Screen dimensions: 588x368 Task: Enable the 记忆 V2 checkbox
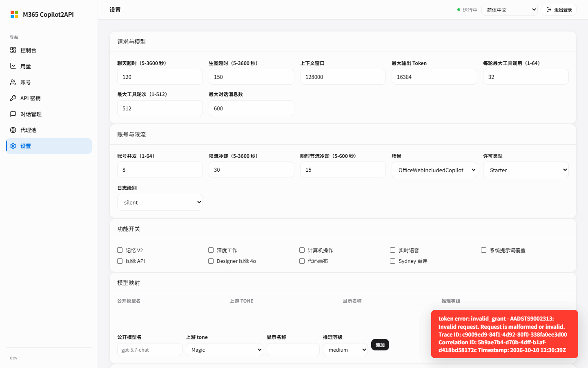(120, 250)
